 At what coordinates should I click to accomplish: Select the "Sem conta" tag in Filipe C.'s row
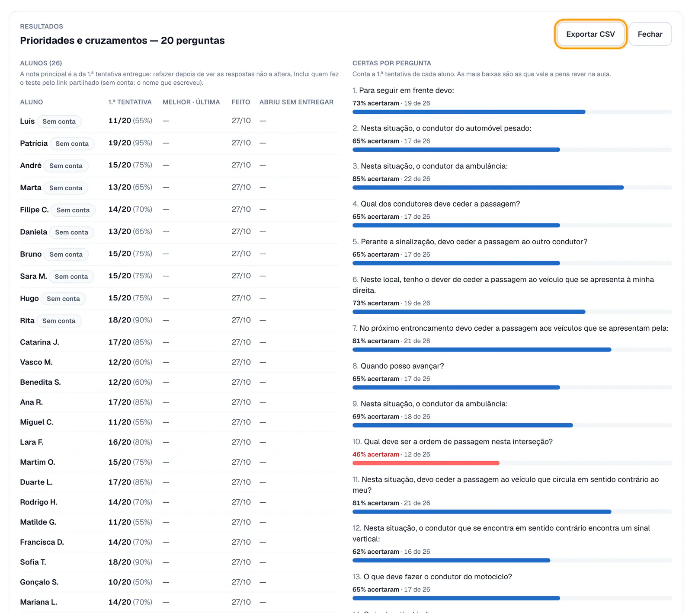pyautogui.click(x=73, y=210)
